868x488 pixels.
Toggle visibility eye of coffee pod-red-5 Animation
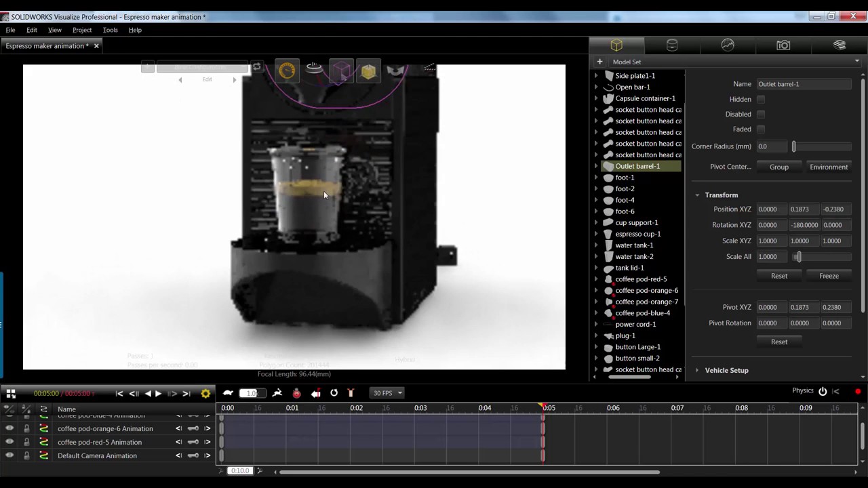9,442
